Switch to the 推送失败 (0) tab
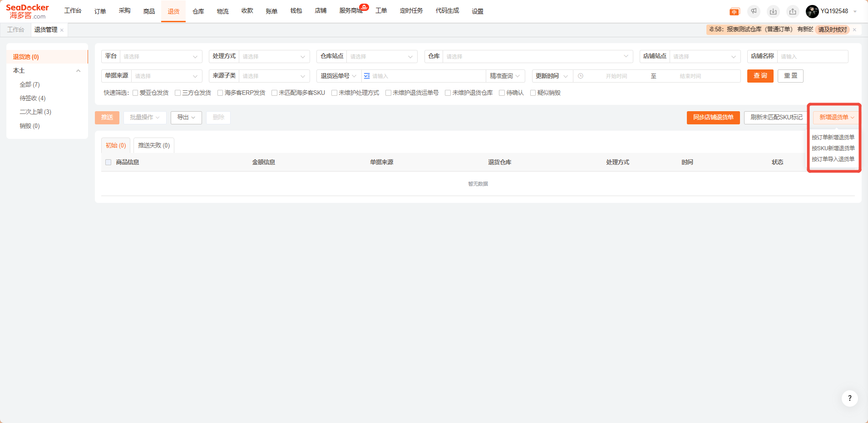Viewport: 868px width, 423px height. (154, 145)
